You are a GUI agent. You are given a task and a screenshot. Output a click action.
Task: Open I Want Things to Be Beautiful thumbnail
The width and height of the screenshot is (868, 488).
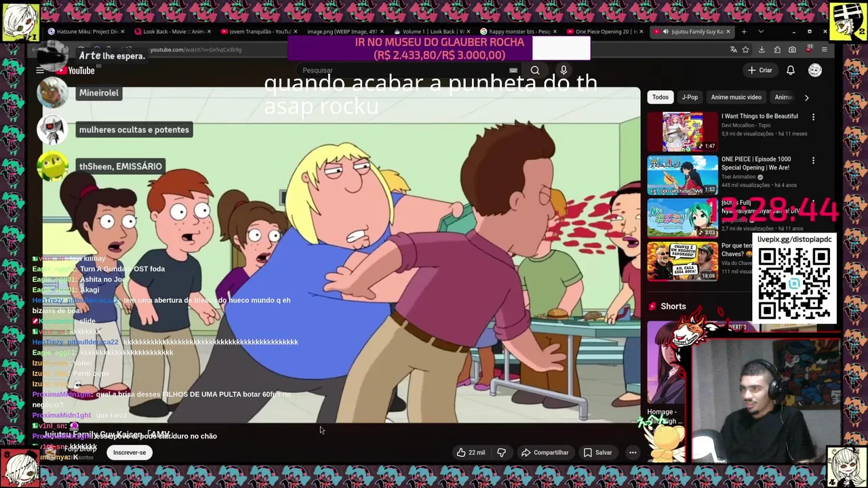pos(682,131)
